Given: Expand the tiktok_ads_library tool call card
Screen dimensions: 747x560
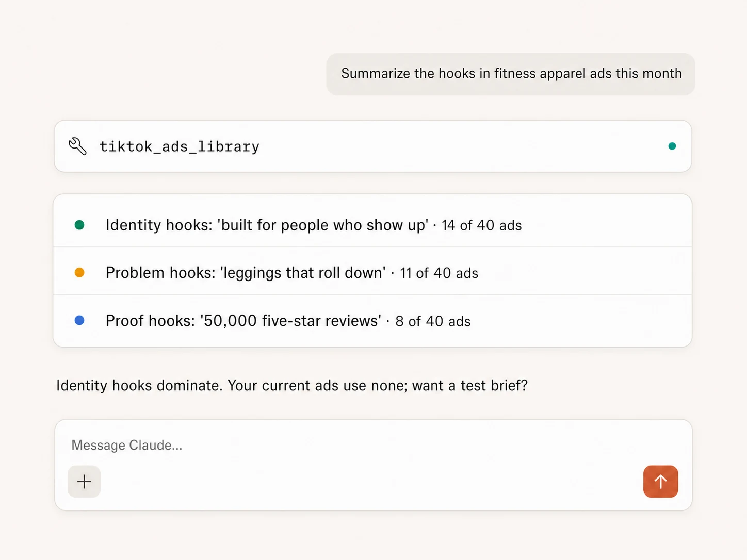Looking at the screenshot, I should pos(372,146).
